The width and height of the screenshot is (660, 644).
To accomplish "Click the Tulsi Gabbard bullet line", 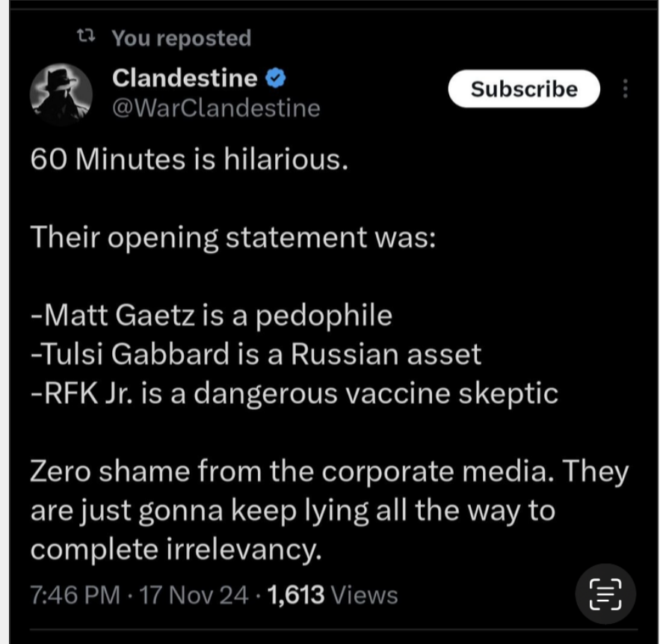I will tap(256, 355).
